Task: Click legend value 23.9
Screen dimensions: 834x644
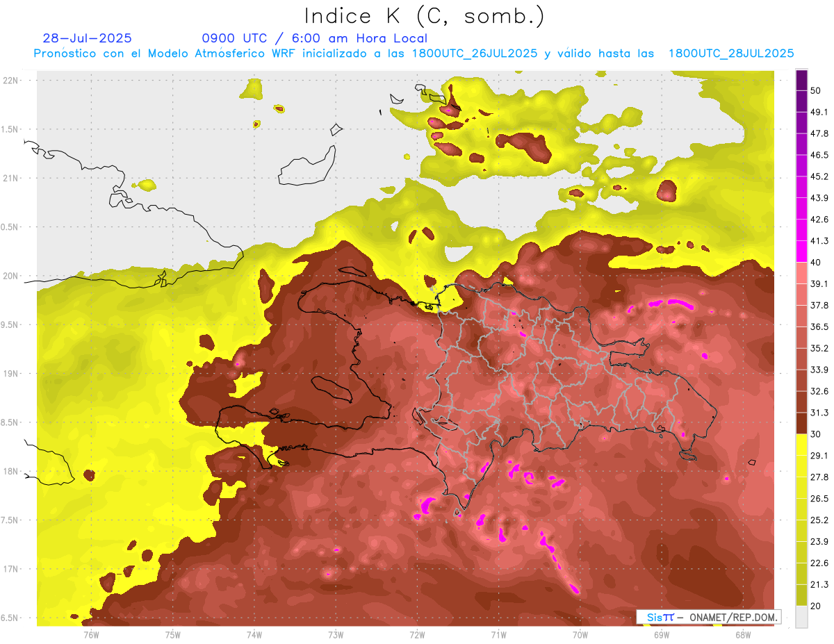Action: point(819,541)
